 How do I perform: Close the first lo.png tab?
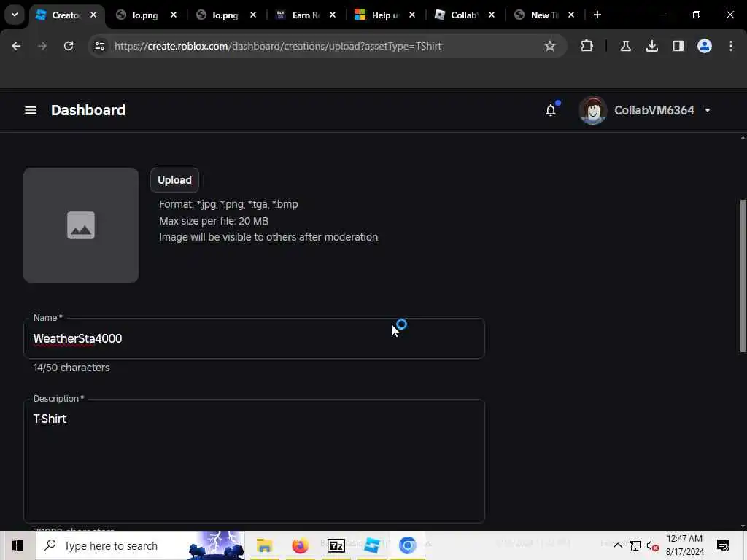(x=174, y=15)
